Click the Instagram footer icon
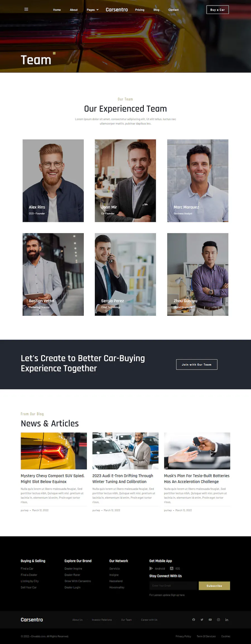 pyautogui.click(x=218, y=619)
